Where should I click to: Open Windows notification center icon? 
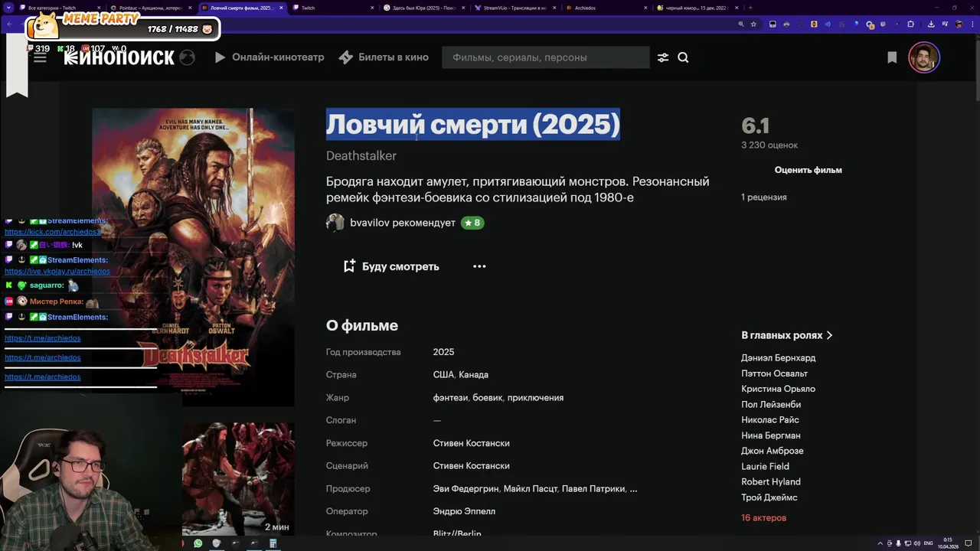pos(969,543)
